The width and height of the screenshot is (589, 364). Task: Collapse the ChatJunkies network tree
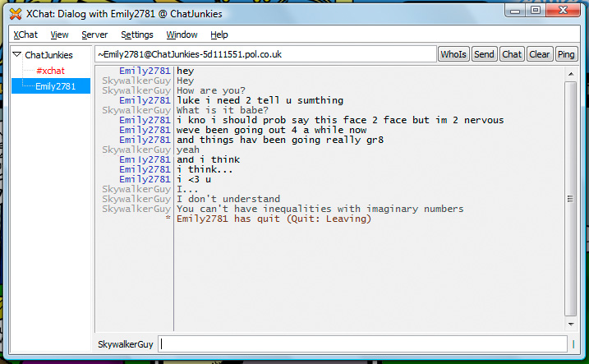pos(17,54)
